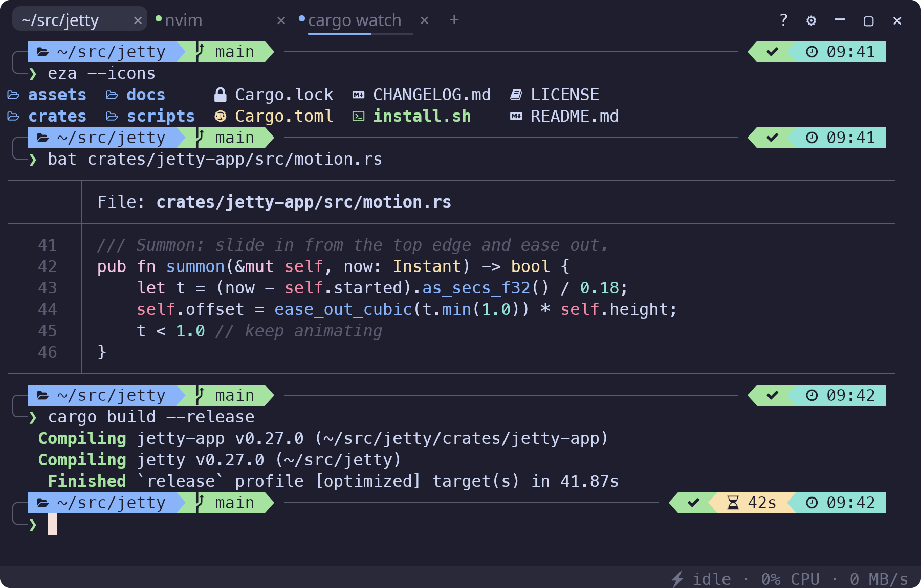Viewport: 921px width, 588px height.
Task: Click the ease_out_cubic function call
Action: (343, 309)
